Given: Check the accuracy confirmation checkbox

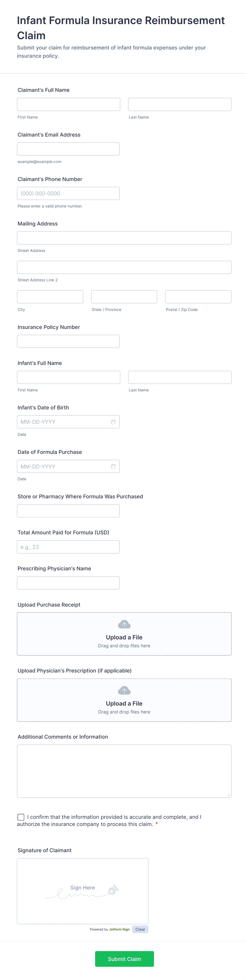Looking at the screenshot, I should [21, 817].
